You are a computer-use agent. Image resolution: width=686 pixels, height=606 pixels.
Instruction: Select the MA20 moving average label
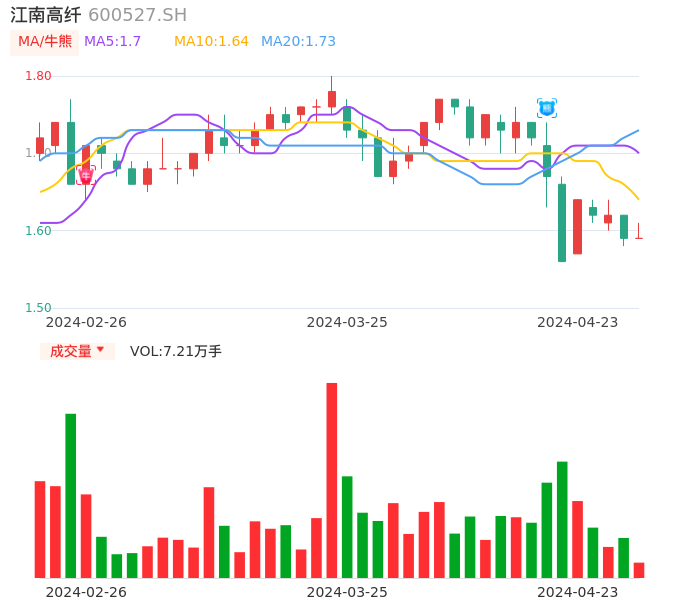pos(298,42)
